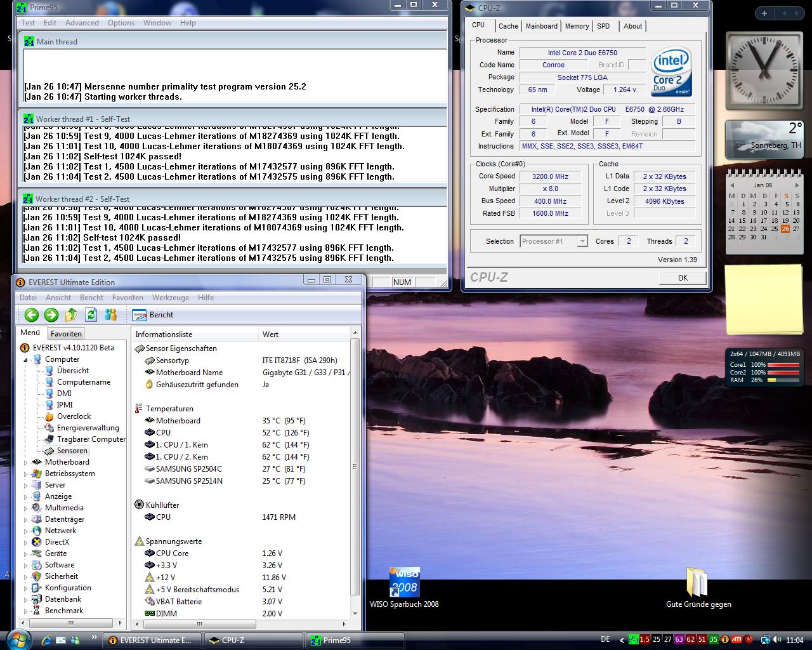Open the Ansicht menu in EVEREST

58,298
